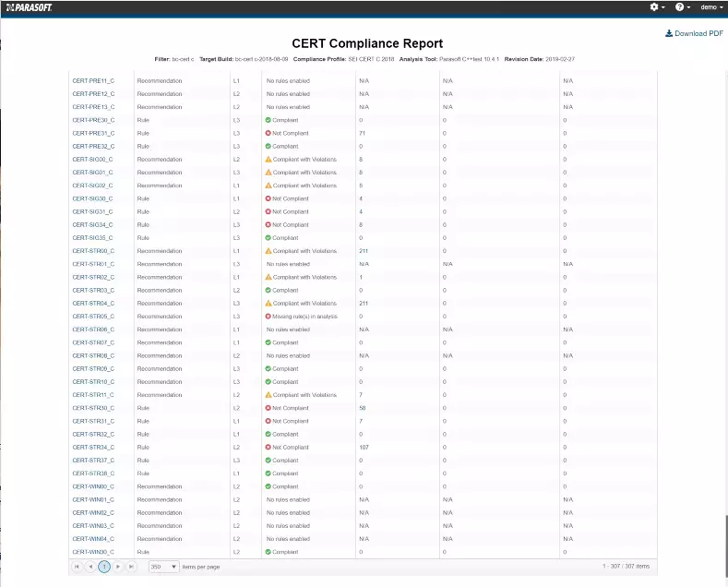This screenshot has height=587, width=728.
Task: Go to the previous page of results
Action: (90, 566)
